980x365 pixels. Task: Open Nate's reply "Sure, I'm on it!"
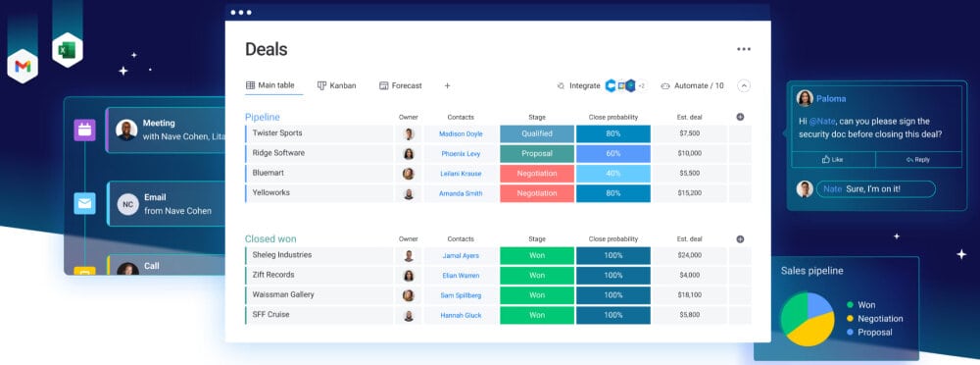click(875, 189)
